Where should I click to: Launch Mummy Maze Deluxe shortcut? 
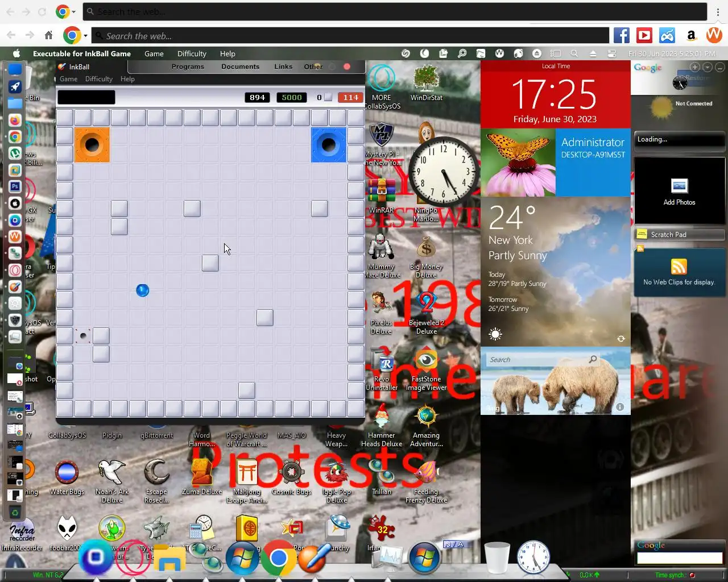pos(381,256)
